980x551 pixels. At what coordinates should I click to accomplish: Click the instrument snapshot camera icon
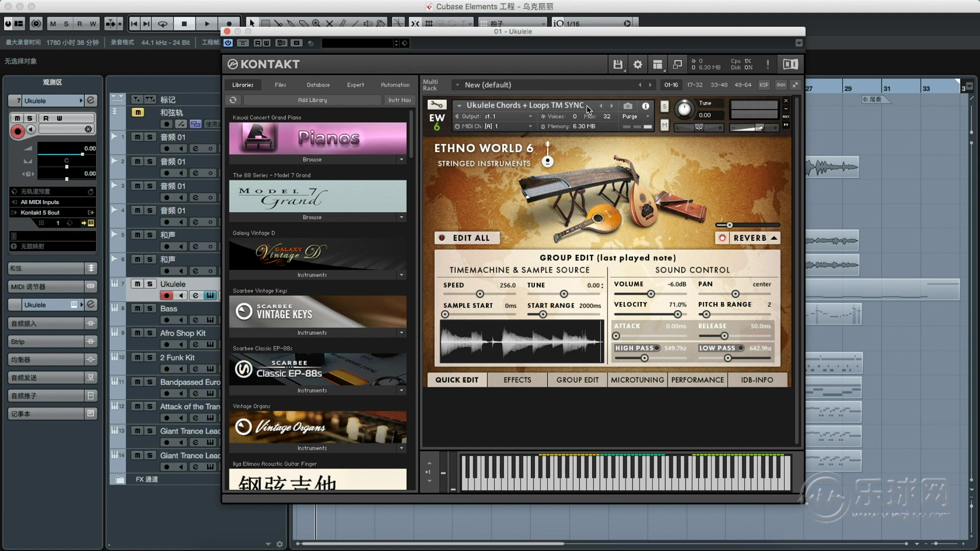[628, 106]
